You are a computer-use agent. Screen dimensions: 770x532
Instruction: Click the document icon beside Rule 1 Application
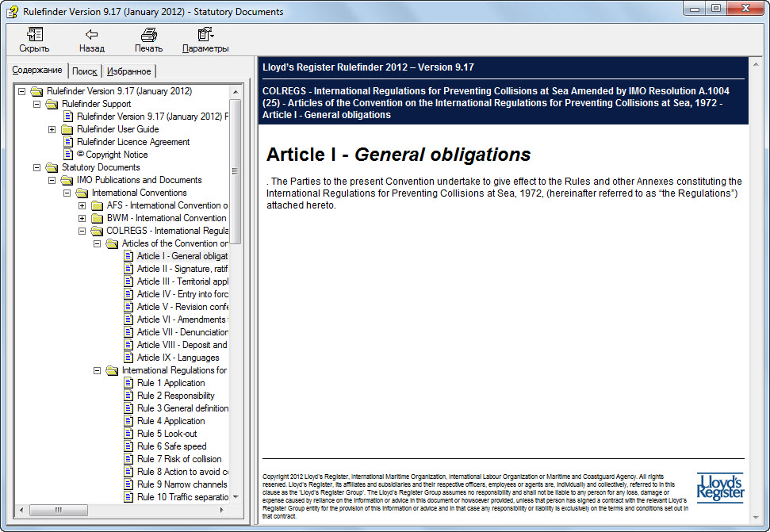(x=128, y=383)
